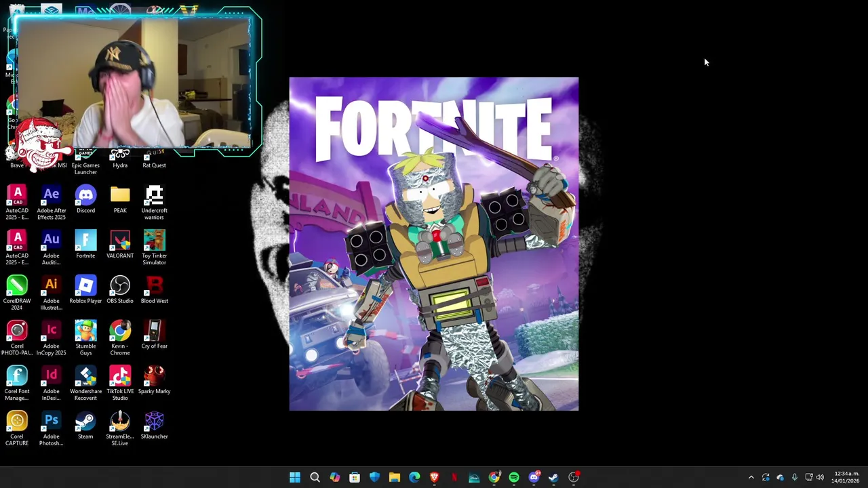868x488 pixels.
Task: Open Wondershare Recoverit shortcut
Action: click(x=85, y=384)
